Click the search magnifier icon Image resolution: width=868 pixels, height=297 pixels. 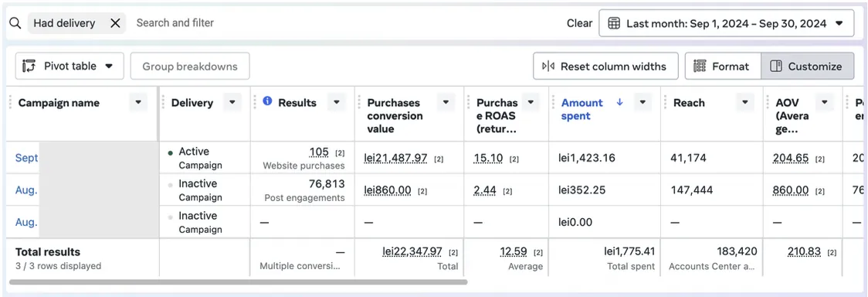(15, 23)
